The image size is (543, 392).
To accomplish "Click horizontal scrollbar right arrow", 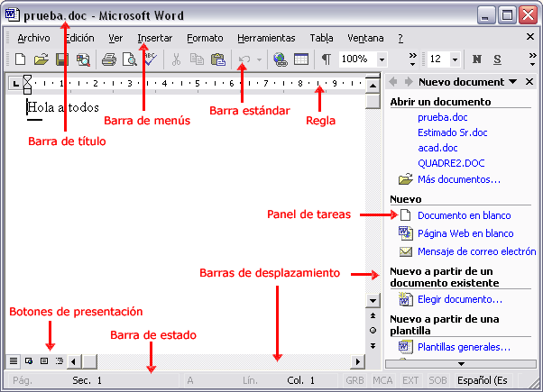I will click(358, 362).
